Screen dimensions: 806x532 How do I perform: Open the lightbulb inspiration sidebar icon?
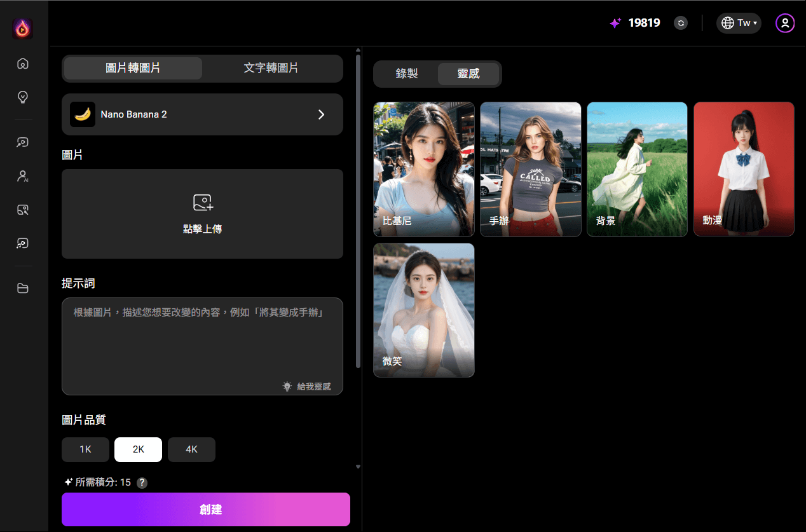pos(23,97)
